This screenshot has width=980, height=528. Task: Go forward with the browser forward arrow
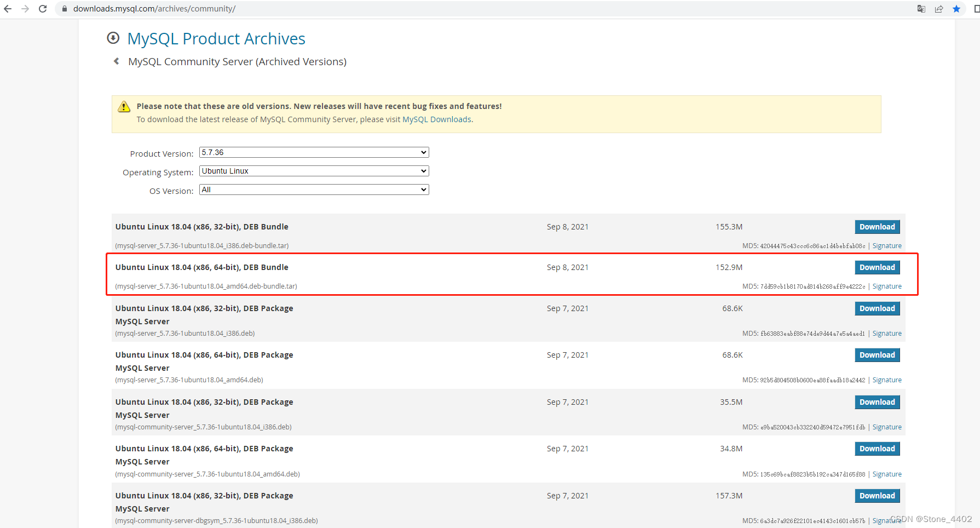pyautogui.click(x=25, y=9)
